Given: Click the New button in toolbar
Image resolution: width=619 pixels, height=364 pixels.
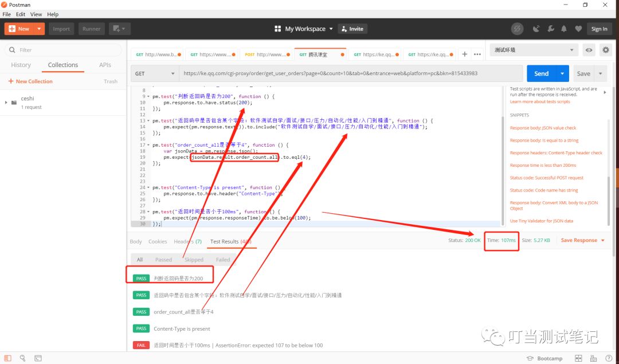Looking at the screenshot, I should point(19,29).
